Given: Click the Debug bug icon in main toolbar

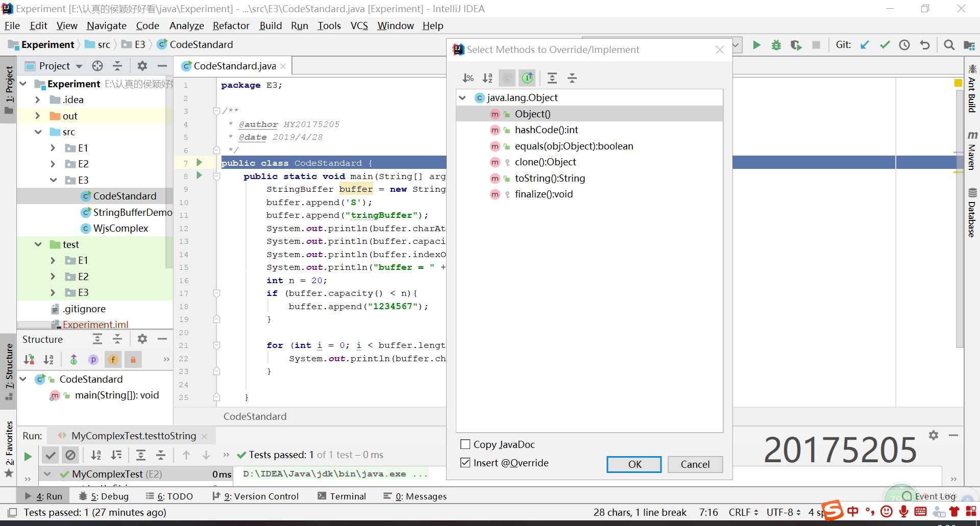Looking at the screenshot, I should [x=776, y=45].
